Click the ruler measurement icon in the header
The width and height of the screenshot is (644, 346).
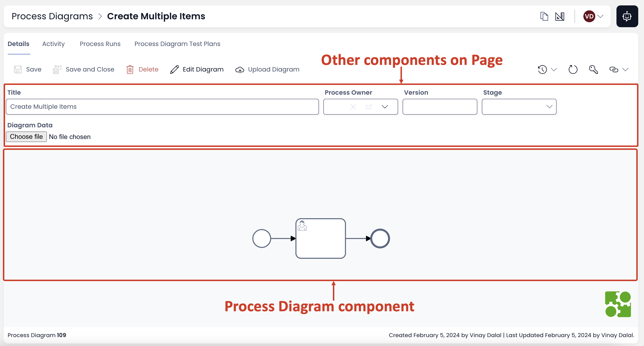tap(560, 16)
